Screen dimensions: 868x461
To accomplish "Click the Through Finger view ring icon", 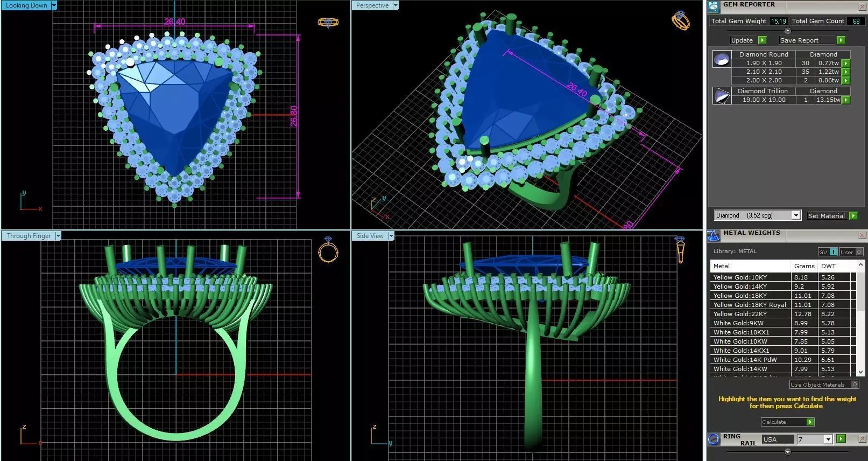I will pos(328,250).
